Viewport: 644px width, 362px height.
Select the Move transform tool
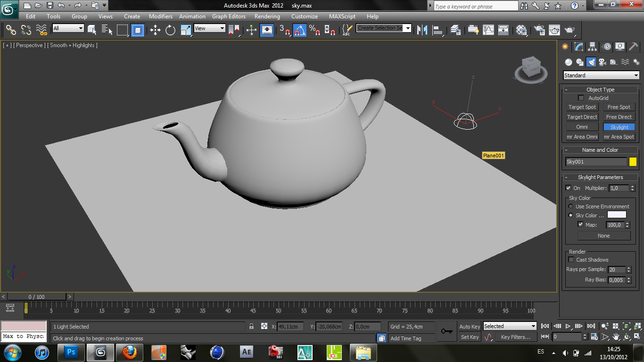pyautogui.click(x=155, y=30)
